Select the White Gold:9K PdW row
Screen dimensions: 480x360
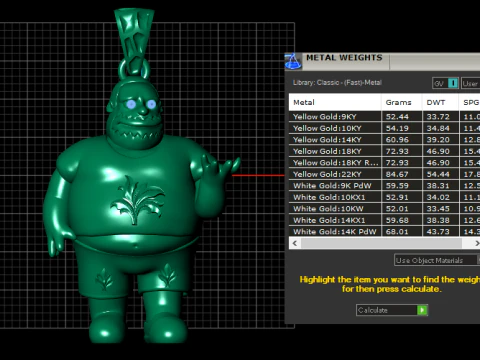click(385, 186)
